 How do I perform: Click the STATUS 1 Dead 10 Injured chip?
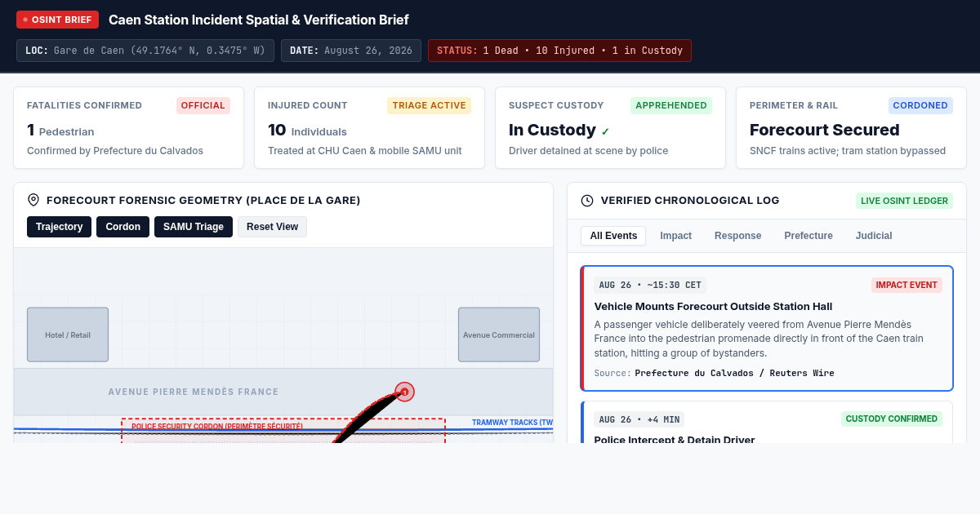click(x=559, y=51)
